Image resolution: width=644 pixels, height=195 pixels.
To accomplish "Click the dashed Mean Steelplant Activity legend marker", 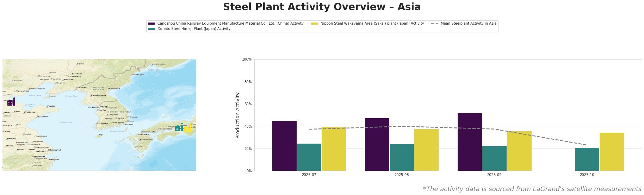I will tap(434, 24).
